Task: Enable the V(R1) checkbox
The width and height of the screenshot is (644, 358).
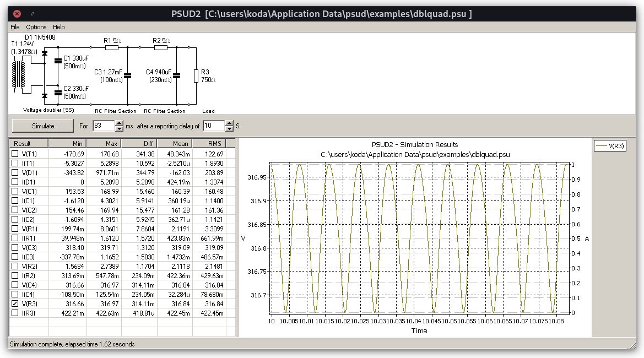Action: [x=15, y=229]
